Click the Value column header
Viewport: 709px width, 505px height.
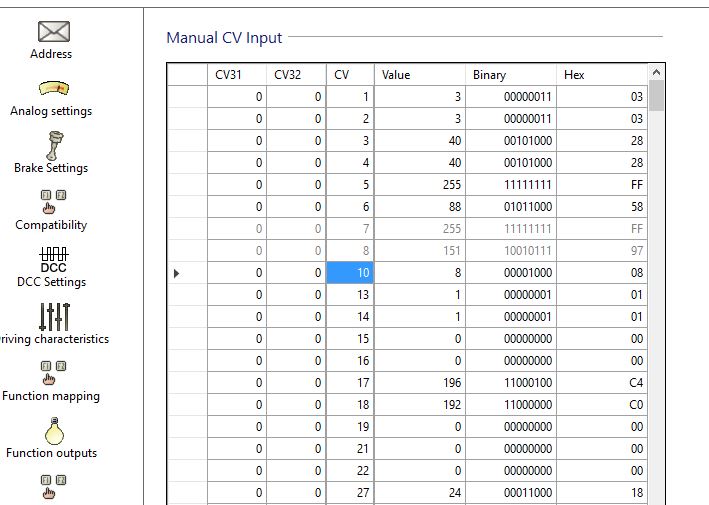tap(420, 75)
